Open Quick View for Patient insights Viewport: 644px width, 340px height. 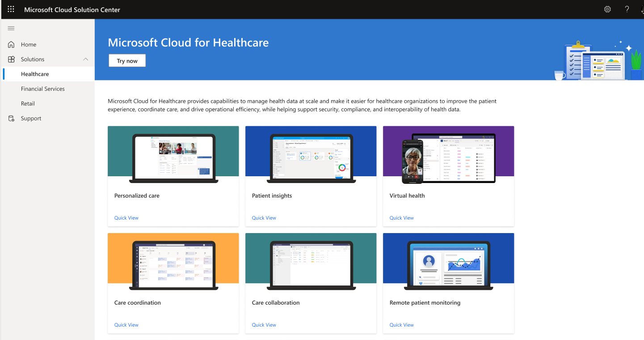[x=264, y=218]
